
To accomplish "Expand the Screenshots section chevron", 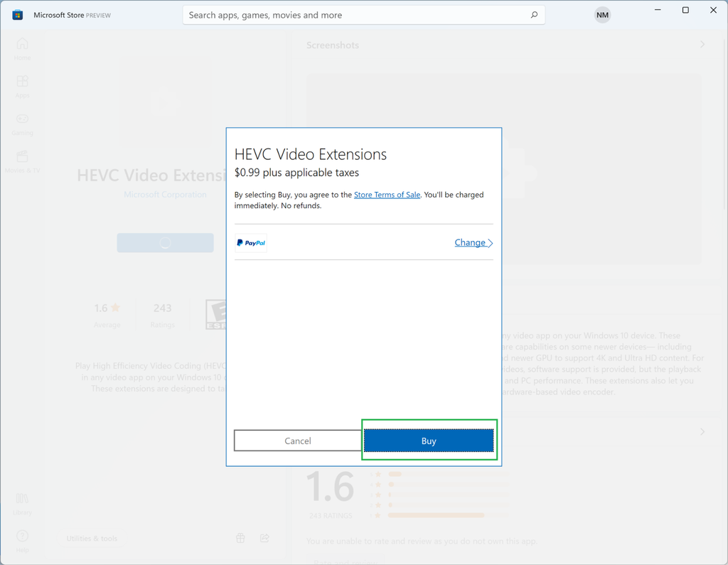I will [x=702, y=45].
